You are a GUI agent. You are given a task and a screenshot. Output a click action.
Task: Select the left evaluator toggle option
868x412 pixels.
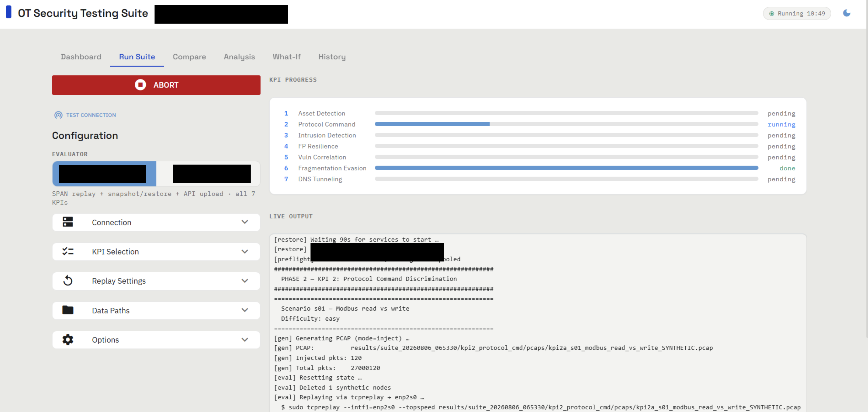(x=104, y=174)
